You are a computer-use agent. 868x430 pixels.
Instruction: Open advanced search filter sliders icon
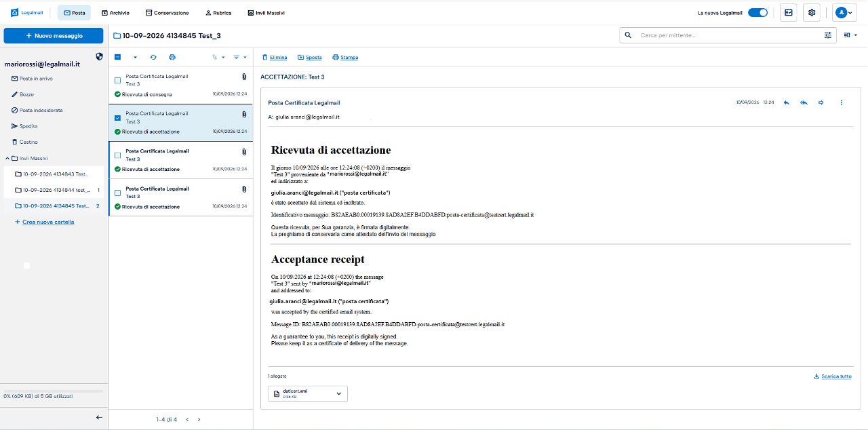tap(828, 35)
